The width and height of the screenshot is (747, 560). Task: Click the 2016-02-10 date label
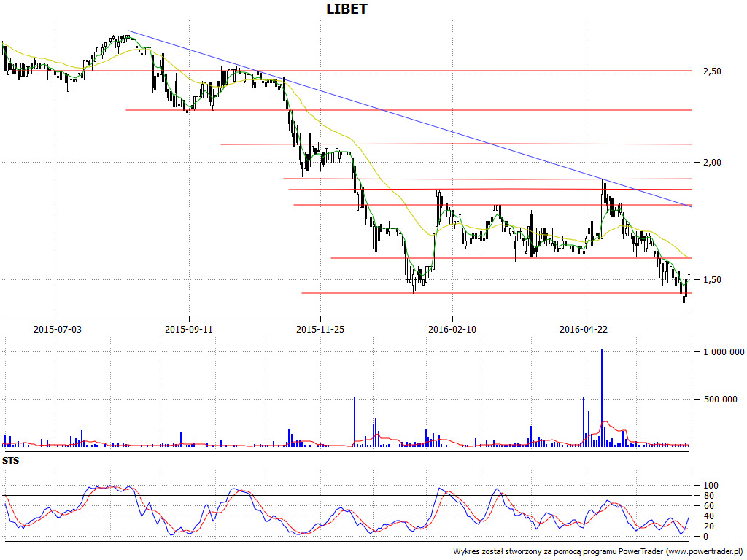pos(452,329)
